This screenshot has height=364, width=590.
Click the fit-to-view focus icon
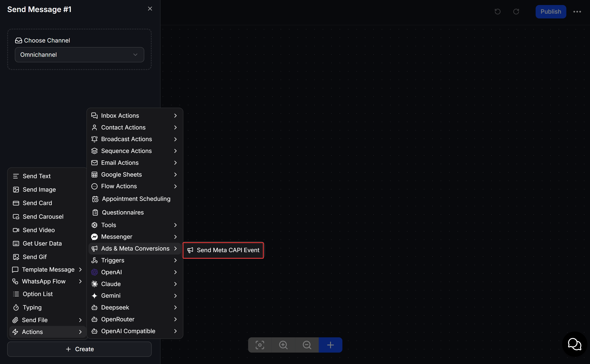click(260, 345)
